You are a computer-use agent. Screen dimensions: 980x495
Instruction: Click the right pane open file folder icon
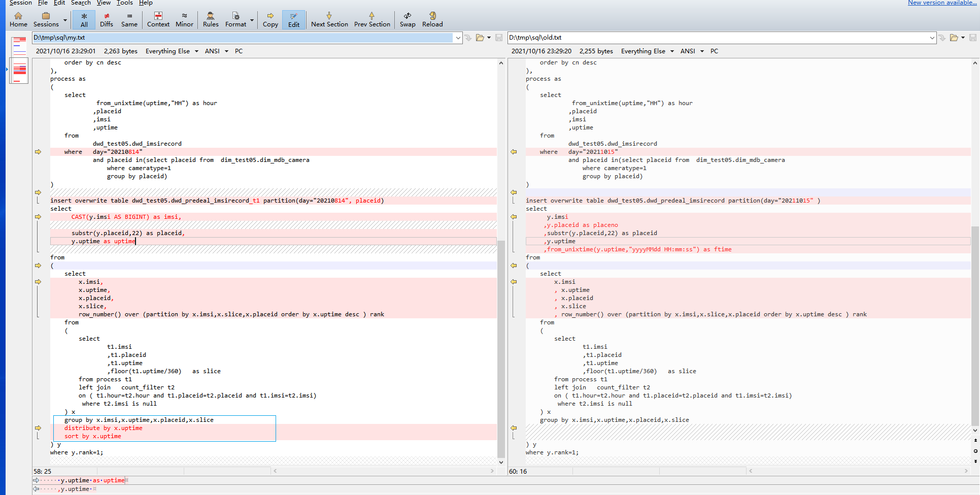(x=954, y=38)
